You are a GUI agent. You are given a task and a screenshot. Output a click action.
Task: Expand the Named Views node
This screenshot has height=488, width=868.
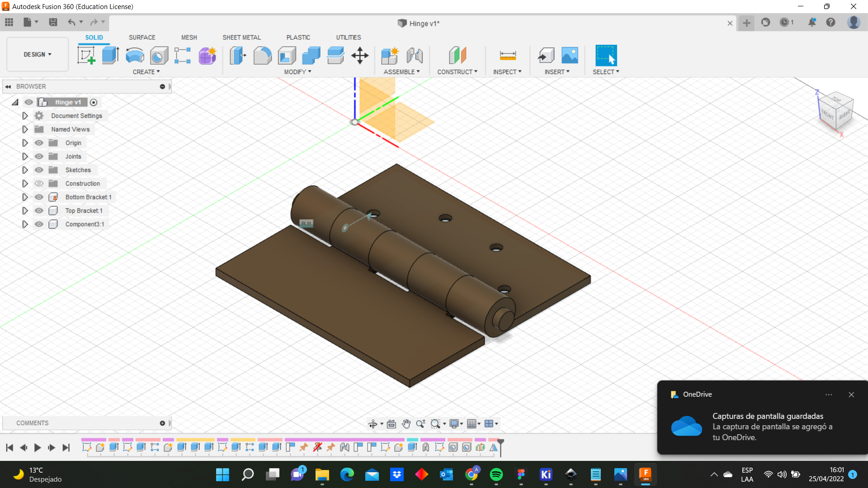(25, 129)
